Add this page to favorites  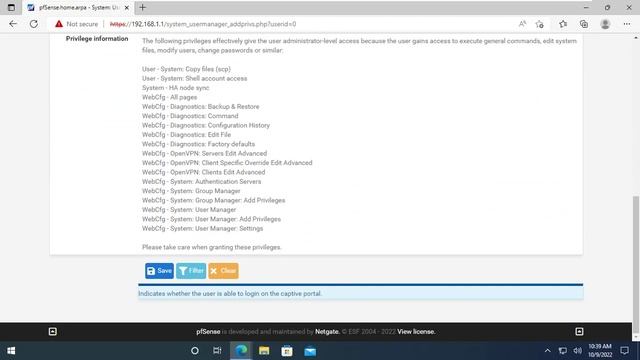[540, 24]
